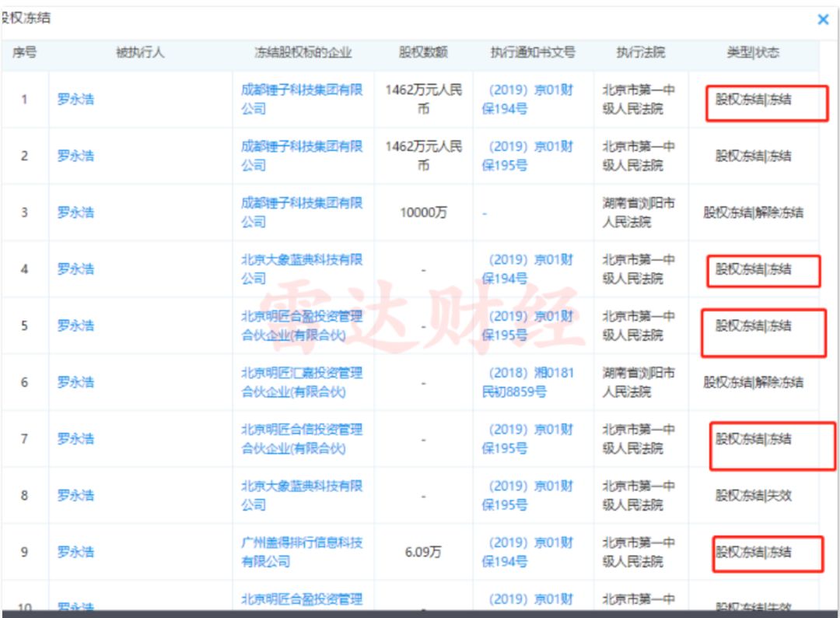840x618 pixels.
Task: Open 成都锤子科技集团有限公司 link in row 3
Action: (x=302, y=212)
